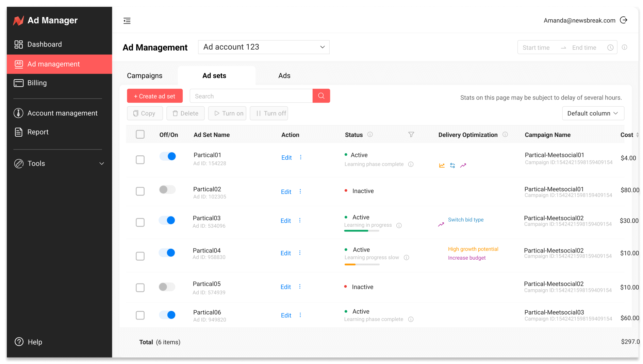The height and width of the screenshot is (364, 643).
Task: Click the logout icon next to Amanda's email
Action: coord(624,20)
